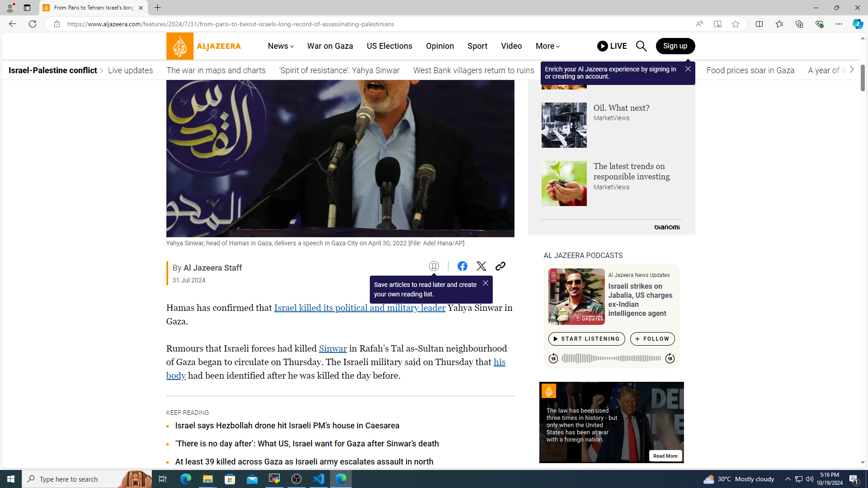Save article to reading list icon
Screen dimensions: 868x488
pos(434,266)
